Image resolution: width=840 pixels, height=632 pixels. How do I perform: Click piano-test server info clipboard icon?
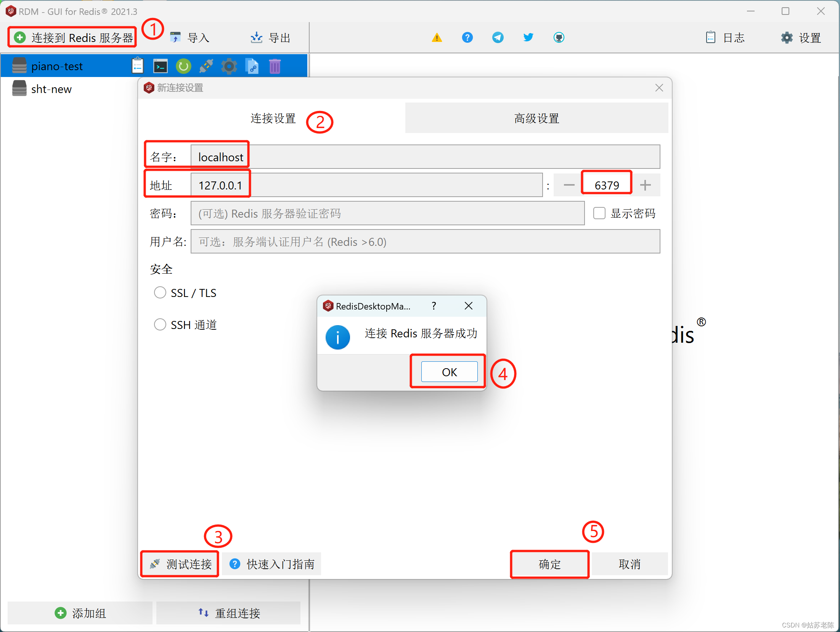click(x=137, y=66)
